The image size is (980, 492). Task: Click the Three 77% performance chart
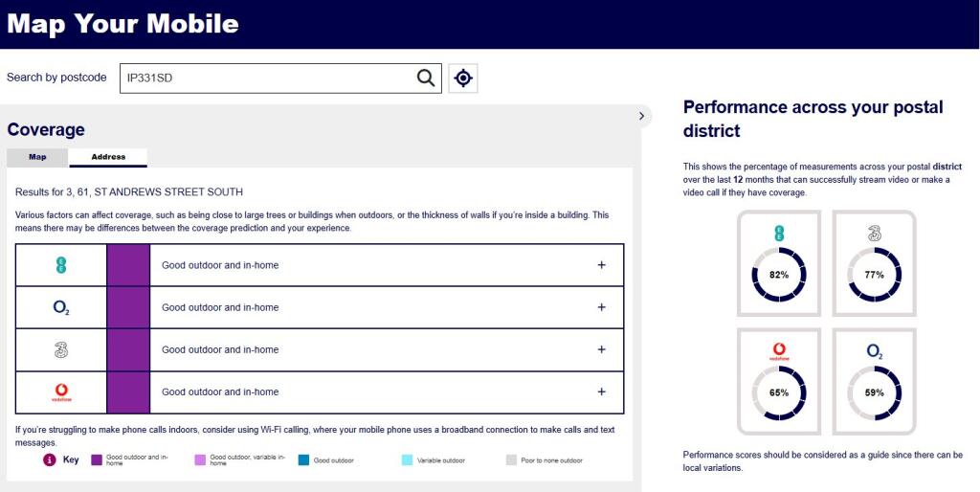[874, 274]
